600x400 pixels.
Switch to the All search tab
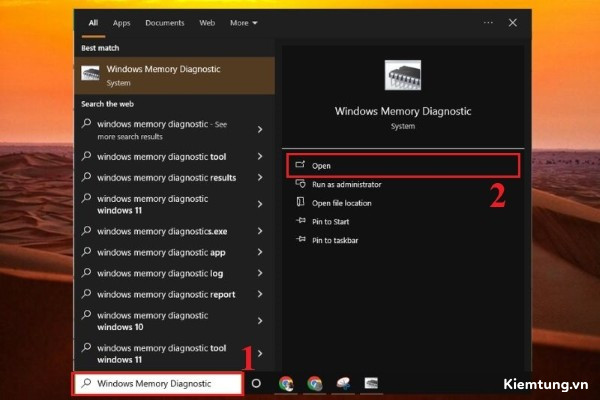point(93,23)
